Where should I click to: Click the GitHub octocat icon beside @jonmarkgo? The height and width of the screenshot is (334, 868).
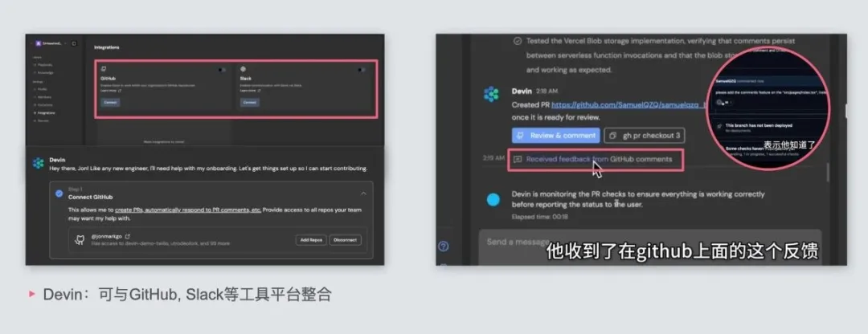(x=80, y=239)
